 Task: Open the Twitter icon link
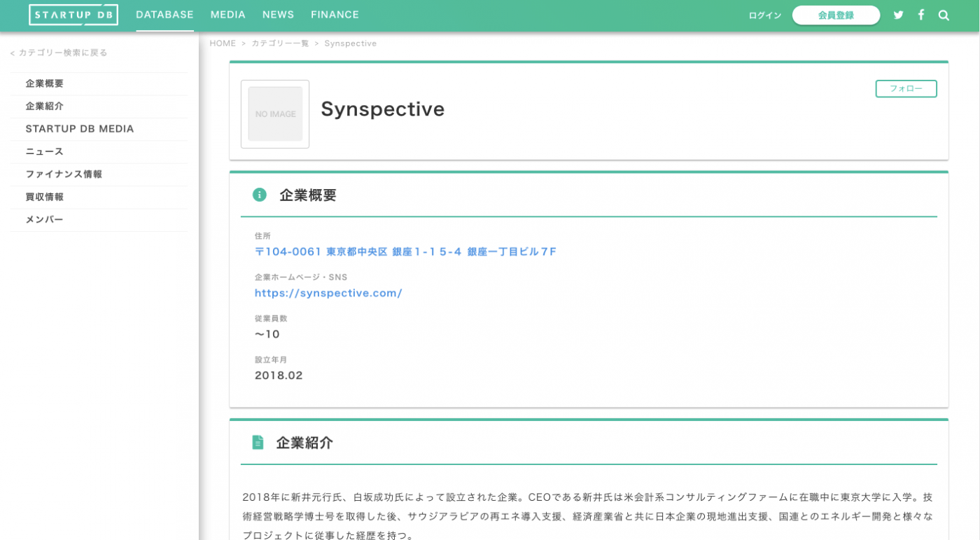pyautogui.click(x=899, y=15)
